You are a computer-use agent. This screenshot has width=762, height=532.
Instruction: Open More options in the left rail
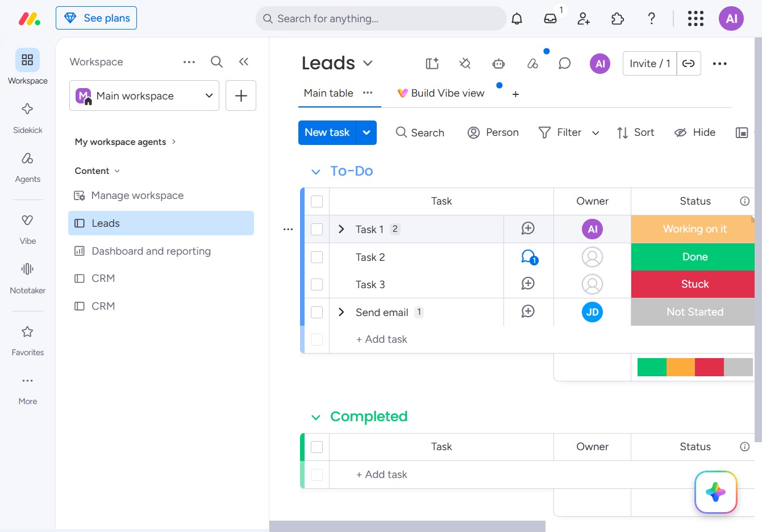point(27,389)
